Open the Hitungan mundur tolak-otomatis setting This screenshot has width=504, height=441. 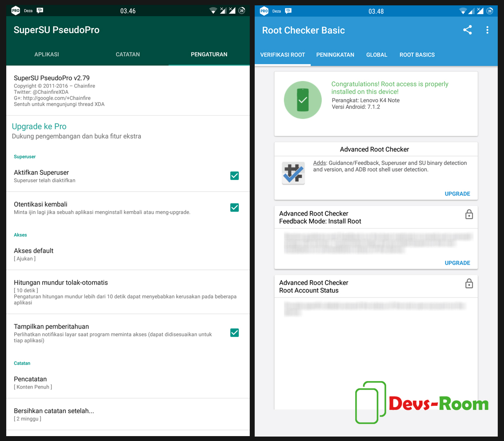pos(128,292)
